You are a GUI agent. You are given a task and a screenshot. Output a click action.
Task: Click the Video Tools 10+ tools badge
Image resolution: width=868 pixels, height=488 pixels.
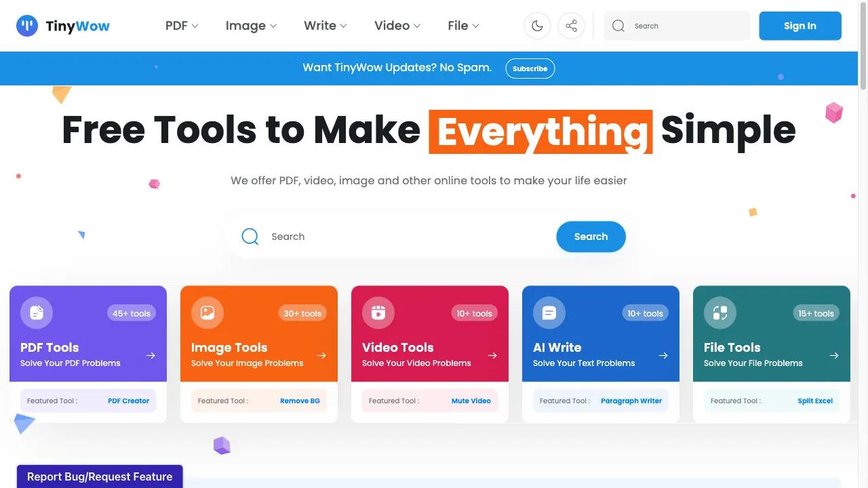(474, 313)
